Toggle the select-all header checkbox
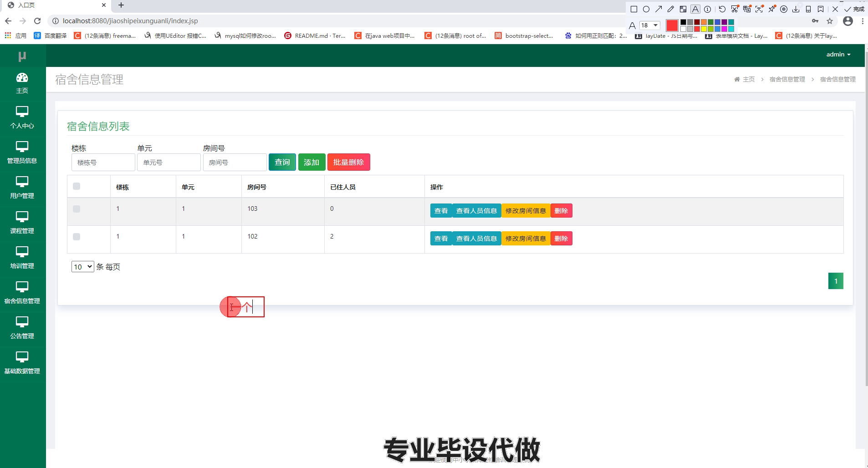The width and height of the screenshot is (868, 468). pyautogui.click(x=77, y=186)
